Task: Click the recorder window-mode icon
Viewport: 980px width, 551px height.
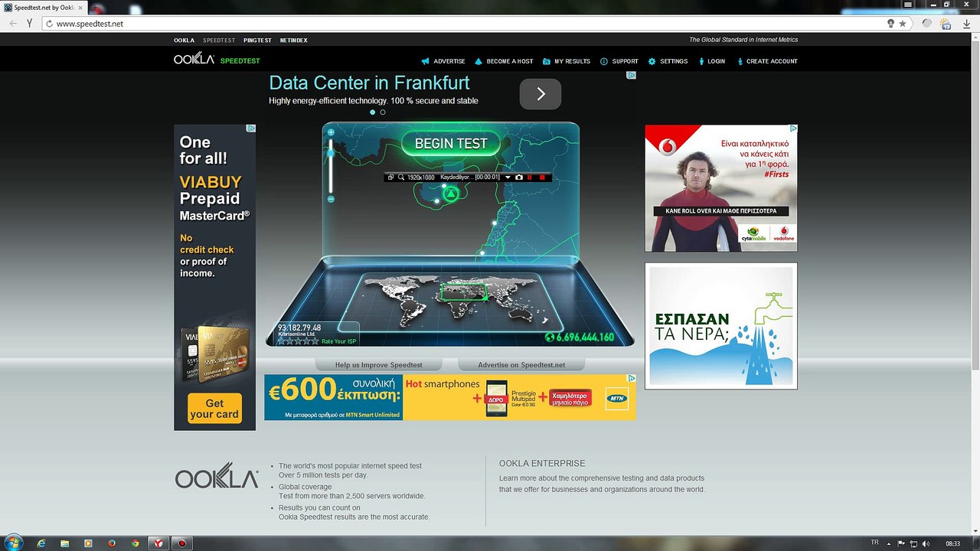Action: (390, 178)
